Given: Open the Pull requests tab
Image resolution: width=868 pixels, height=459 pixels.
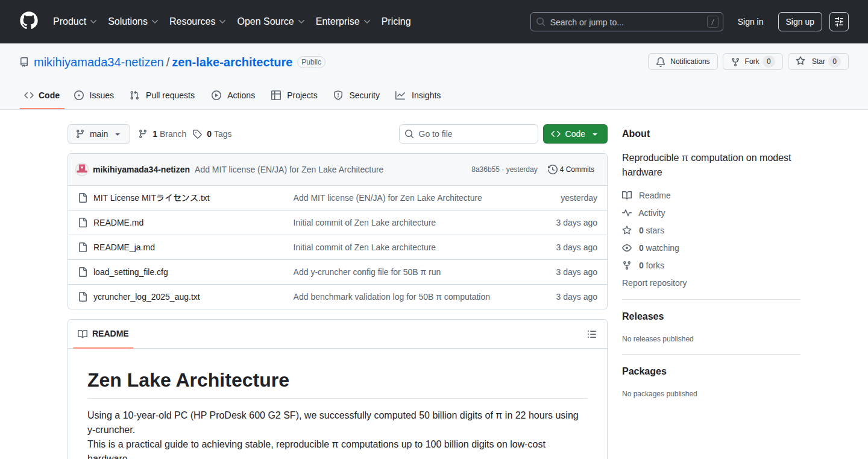Looking at the screenshot, I should [162, 95].
